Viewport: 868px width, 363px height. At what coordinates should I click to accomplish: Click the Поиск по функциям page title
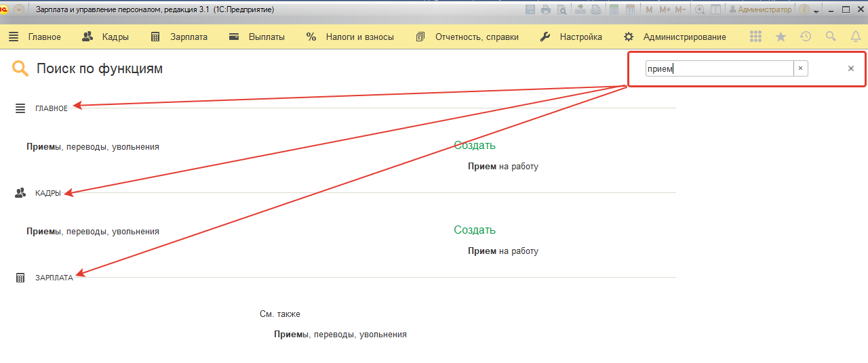[100, 68]
